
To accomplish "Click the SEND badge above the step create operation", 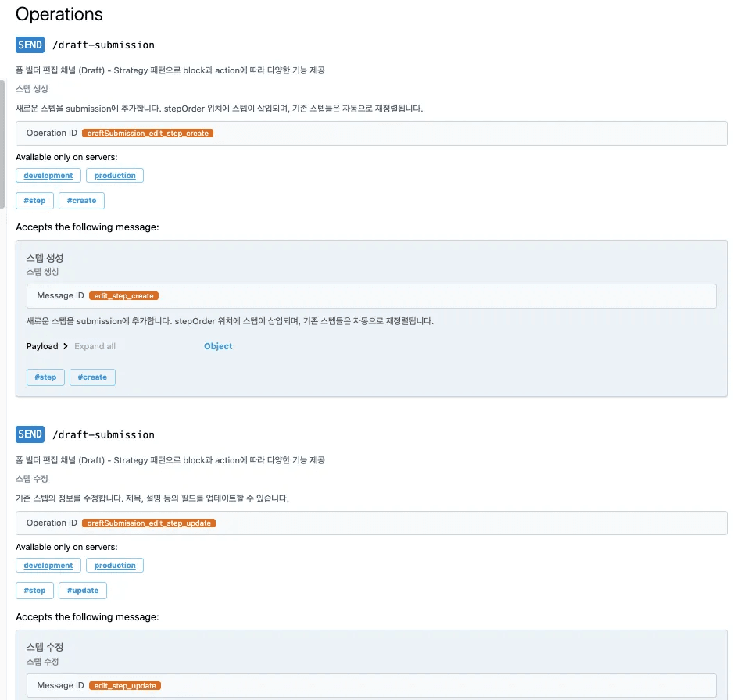I will (30, 45).
